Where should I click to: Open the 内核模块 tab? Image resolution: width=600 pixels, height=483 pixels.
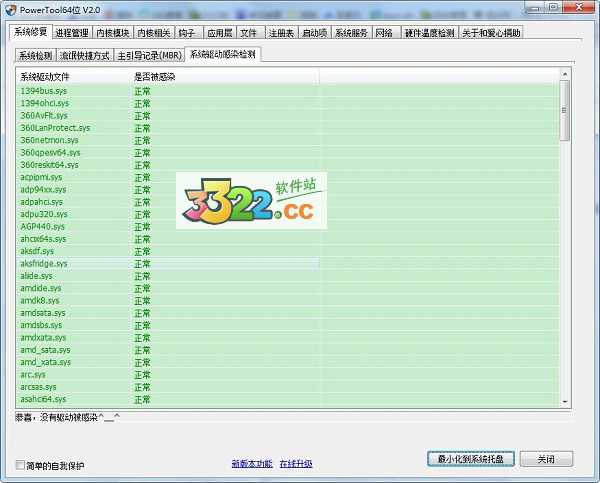click(113, 33)
